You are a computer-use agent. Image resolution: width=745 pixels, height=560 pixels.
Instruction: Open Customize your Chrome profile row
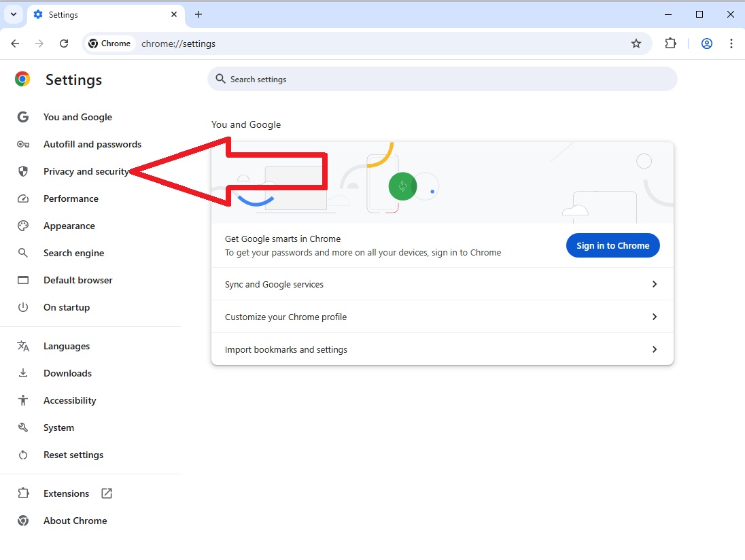[443, 317]
